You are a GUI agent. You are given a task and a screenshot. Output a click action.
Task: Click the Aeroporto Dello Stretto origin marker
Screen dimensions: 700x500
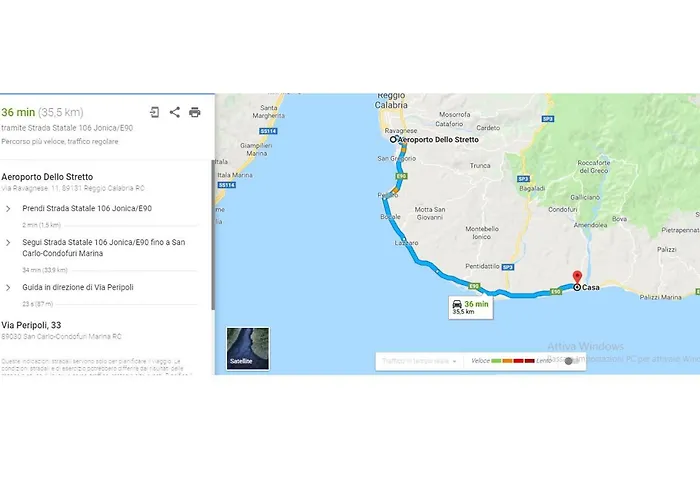(x=393, y=139)
